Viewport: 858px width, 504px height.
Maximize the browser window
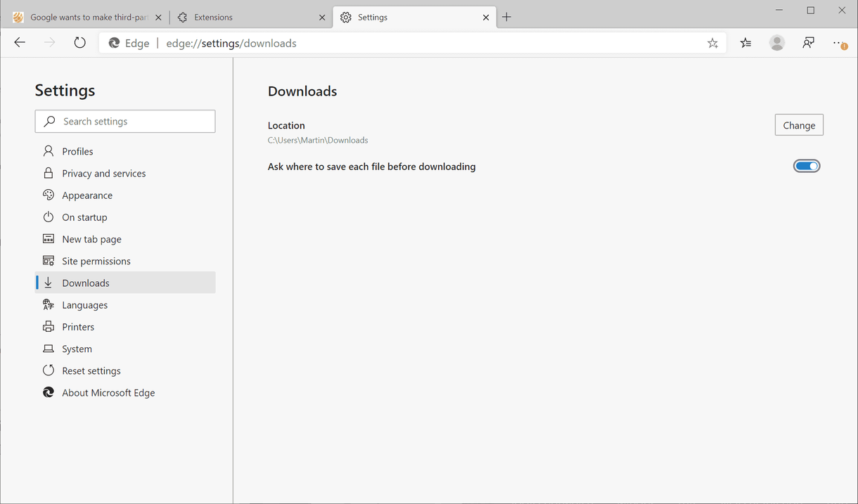coord(811,11)
